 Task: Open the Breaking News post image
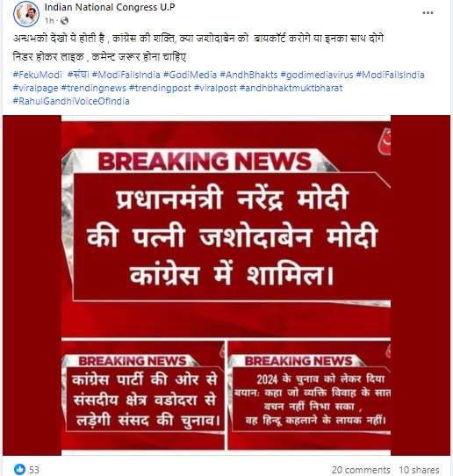pyautogui.click(x=226, y=285)
